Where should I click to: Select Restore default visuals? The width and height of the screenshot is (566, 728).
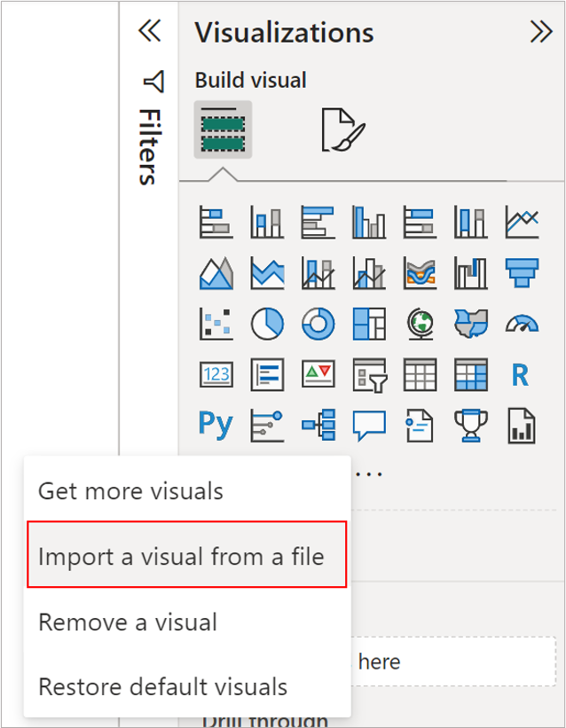[162, 686]
